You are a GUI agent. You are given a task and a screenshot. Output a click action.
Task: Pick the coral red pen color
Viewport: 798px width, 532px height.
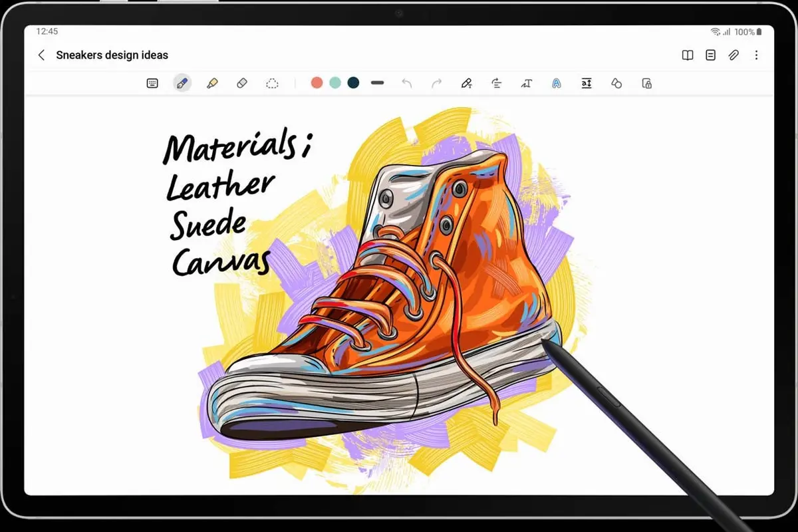tap(317, 82)
